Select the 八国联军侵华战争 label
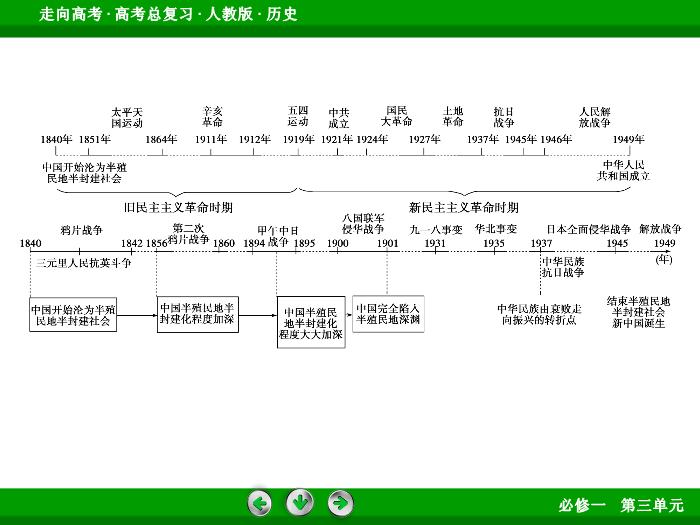Image resolution: width=700 pixels, height=525 pixels. pos(363,224)
